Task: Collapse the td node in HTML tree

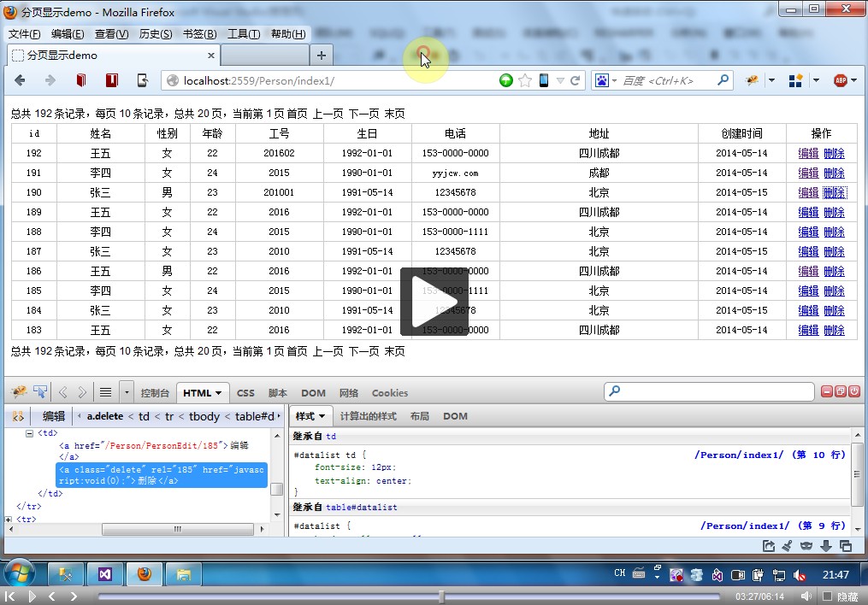Action: [29, 433]
